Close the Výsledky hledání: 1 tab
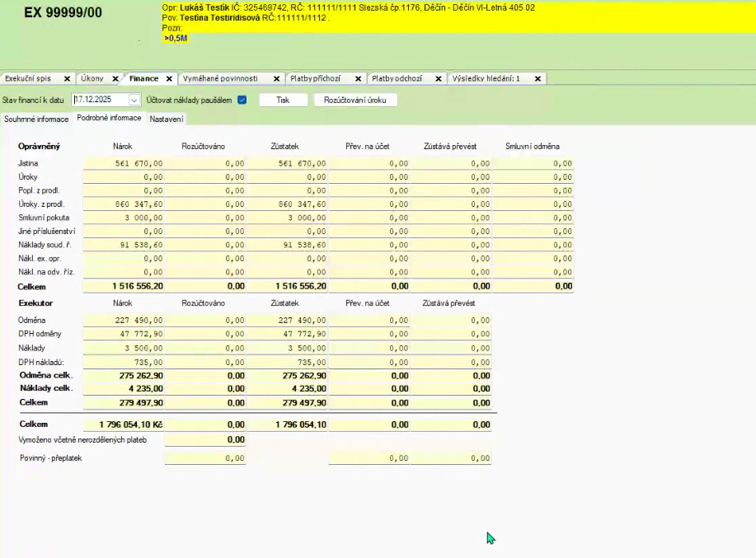Image resolution: width=756 pixels, height=558 pixels. point(538,78)
